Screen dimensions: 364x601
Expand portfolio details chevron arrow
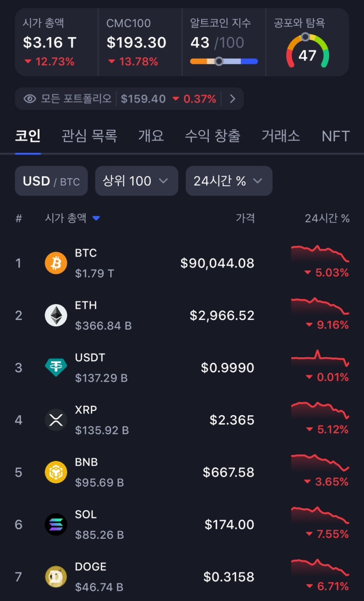tap(233, 99)
